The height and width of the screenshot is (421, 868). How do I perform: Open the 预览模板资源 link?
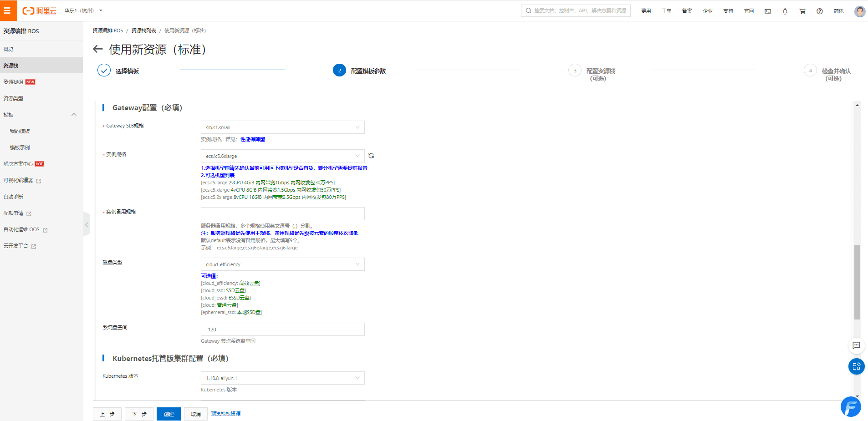click(x=226, y=414)
